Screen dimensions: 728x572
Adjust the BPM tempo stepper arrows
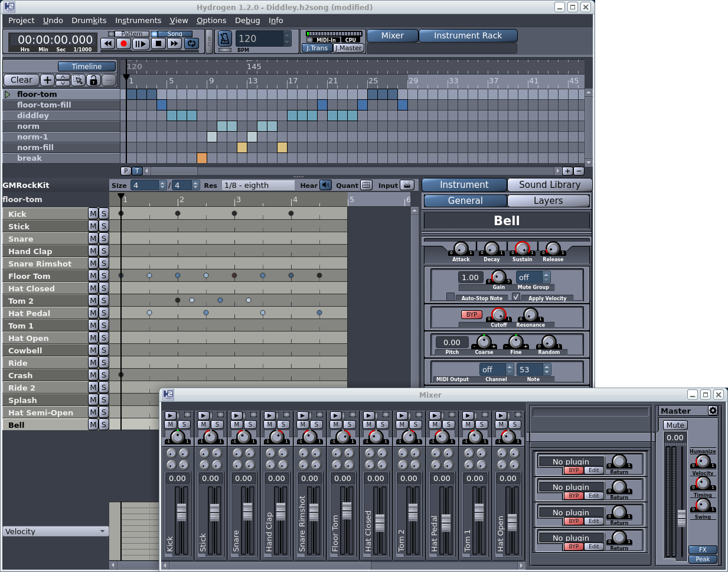coord(287,38)
